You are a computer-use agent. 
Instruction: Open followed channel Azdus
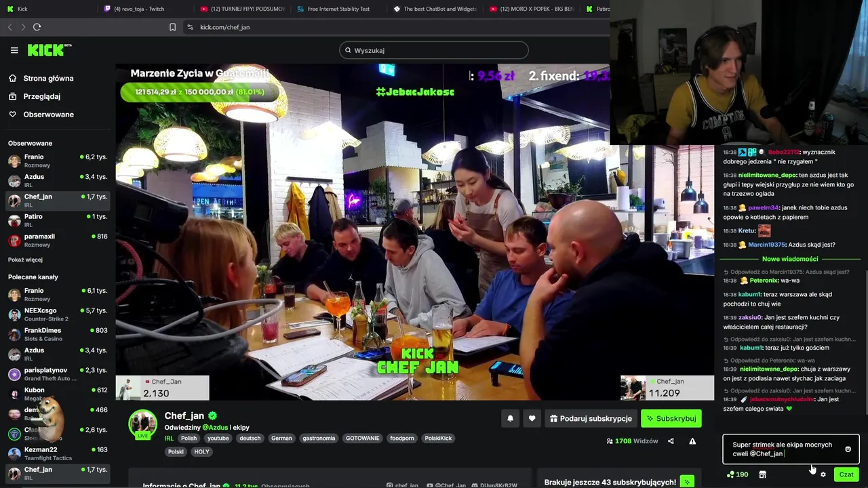coord(58,180)
